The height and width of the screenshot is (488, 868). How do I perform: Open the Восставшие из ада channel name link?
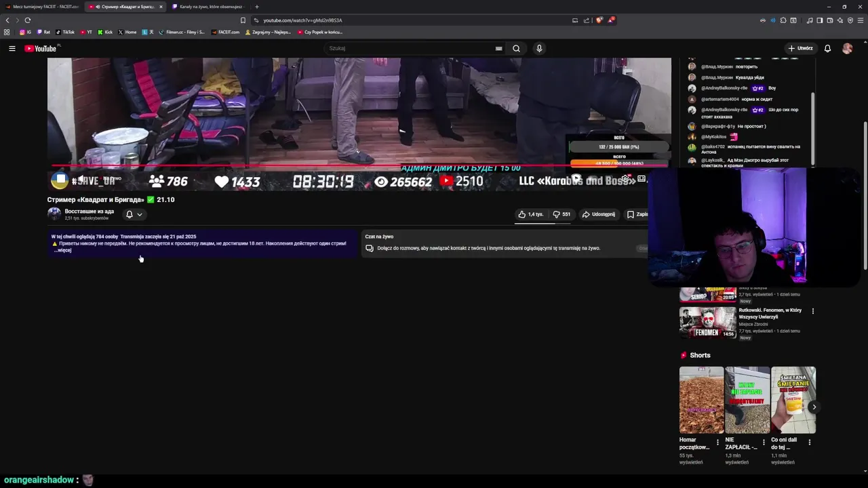(x=90, y=211)
